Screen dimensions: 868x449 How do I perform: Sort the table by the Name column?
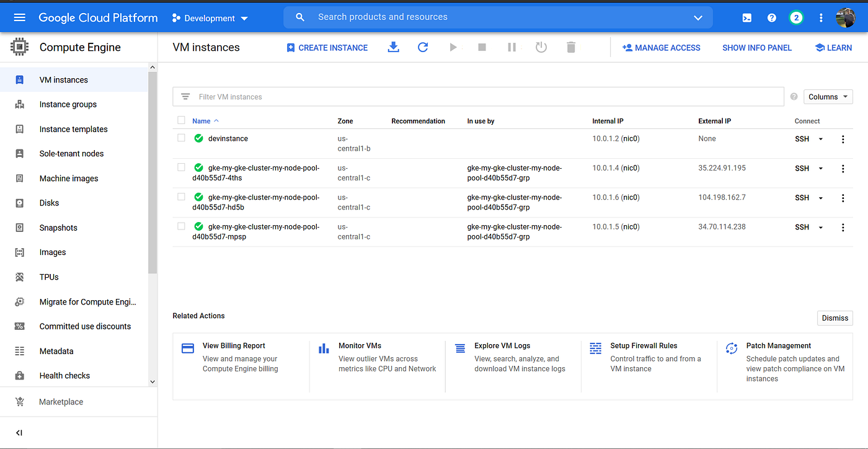(205, 121)
